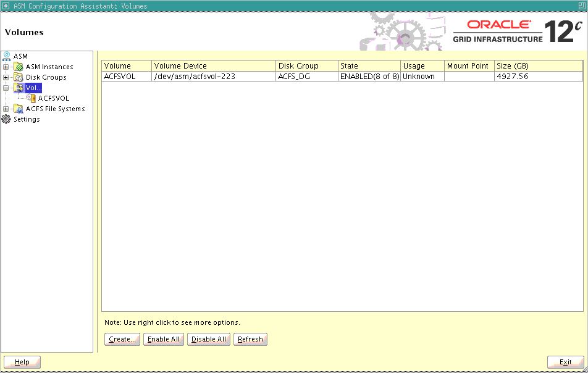Image resolution: width=588 pixels, height=373 pixels.
Task: Click the Settings gear icon
Action: (x=6, y=119)
